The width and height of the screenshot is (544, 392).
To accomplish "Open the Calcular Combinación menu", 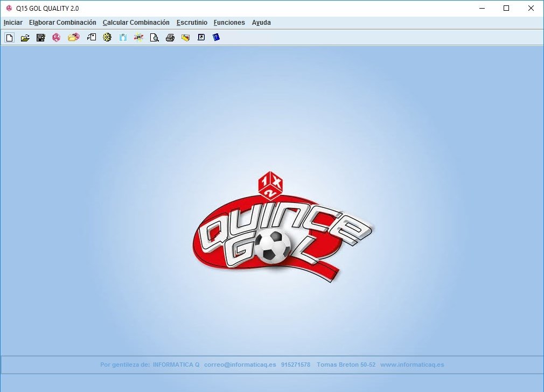I will tap(136, 23).
